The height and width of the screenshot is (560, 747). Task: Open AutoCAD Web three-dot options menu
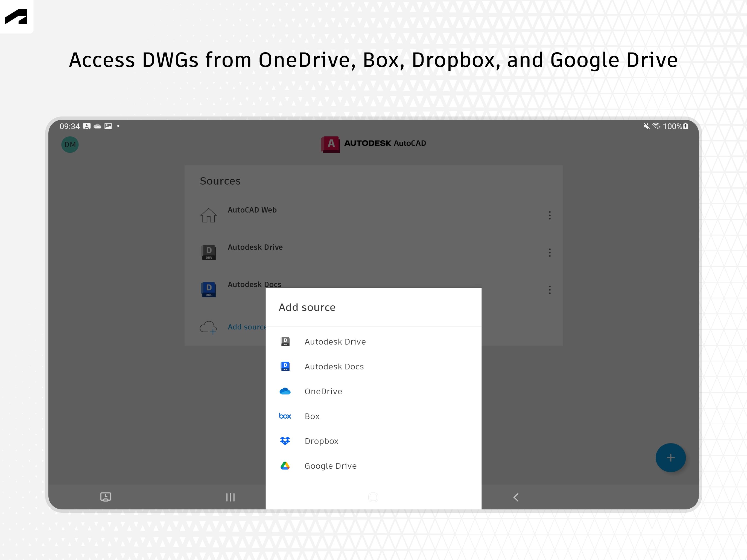[x=549, y=215]
